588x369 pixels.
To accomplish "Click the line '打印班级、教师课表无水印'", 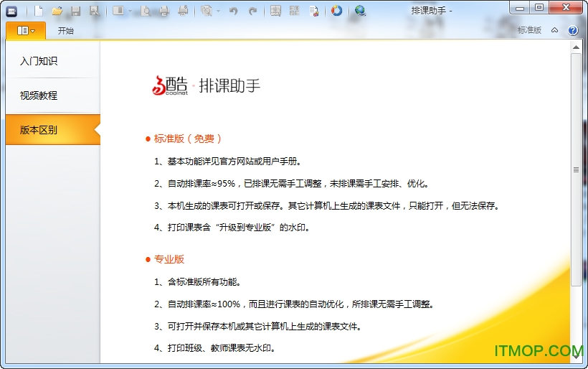I will [x=215, y=348].
